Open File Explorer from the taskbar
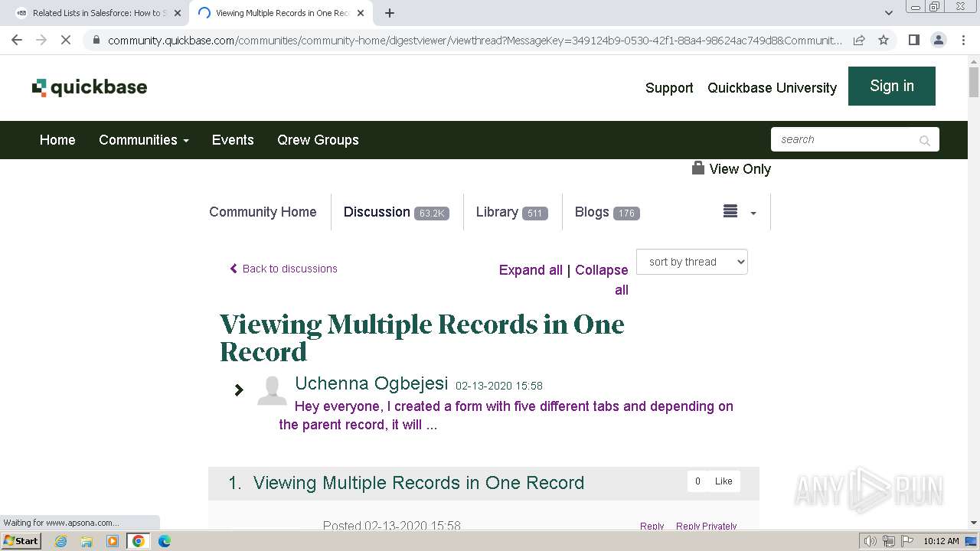980x551 pixels. tap(87, 541)
